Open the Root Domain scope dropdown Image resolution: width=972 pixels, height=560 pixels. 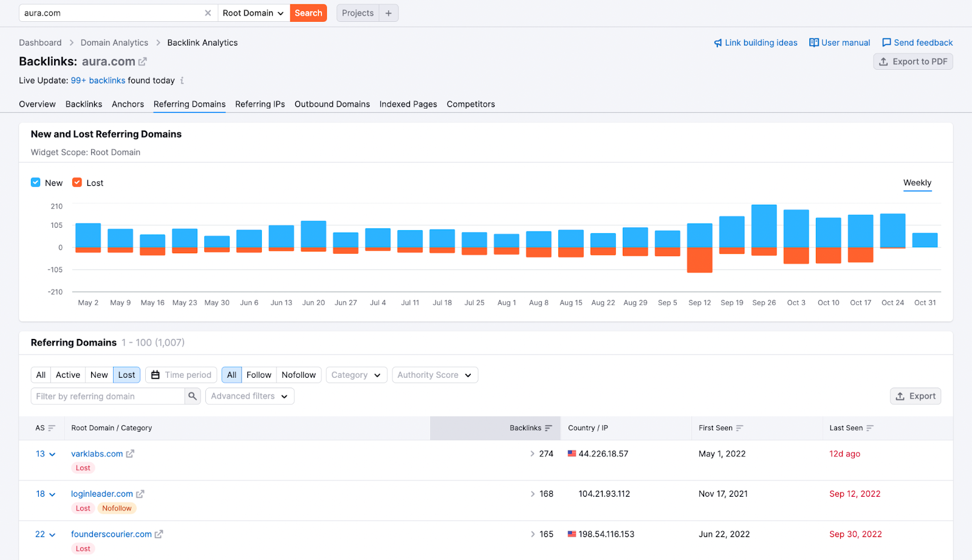click(x=253, y=13)
